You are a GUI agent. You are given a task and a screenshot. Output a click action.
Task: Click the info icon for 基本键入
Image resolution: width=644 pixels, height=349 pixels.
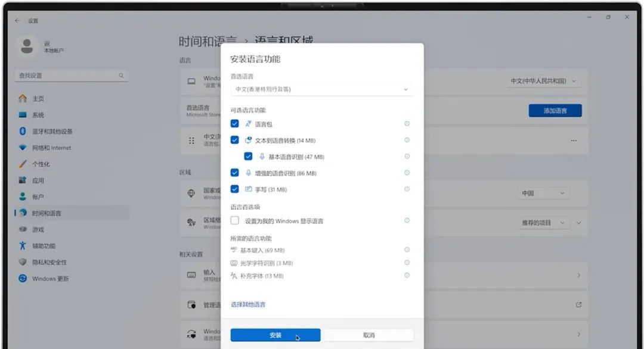[x=407, y=250]
